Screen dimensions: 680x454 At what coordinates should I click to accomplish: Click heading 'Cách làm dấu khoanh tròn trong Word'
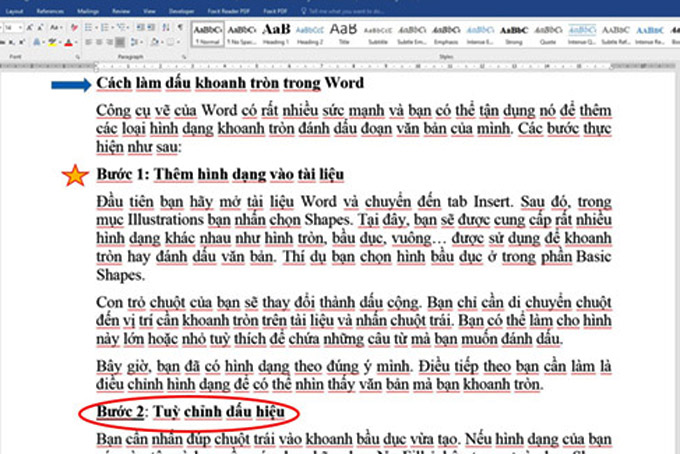[x=230, y=83]
